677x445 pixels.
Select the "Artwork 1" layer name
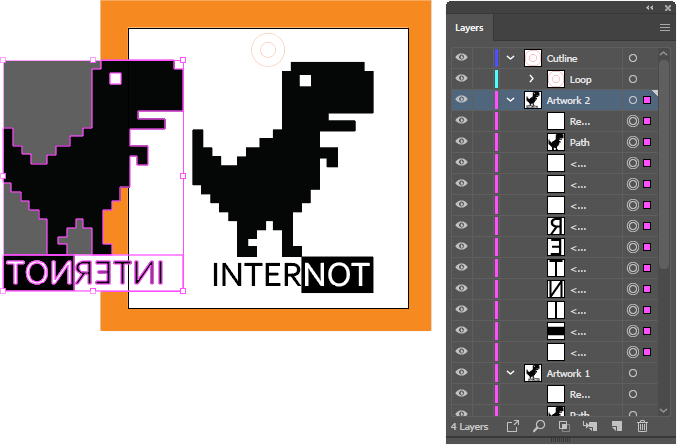coord(568,374)
